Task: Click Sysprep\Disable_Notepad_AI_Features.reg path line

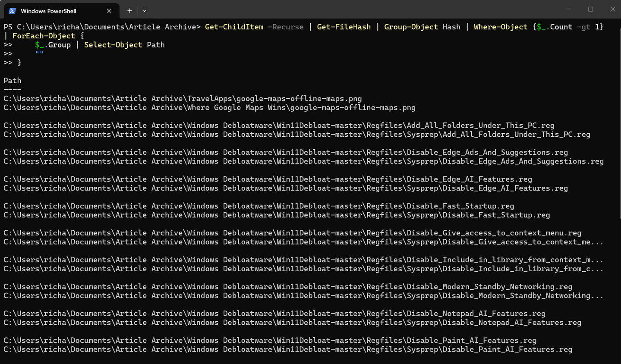Action: coord(292,323)
